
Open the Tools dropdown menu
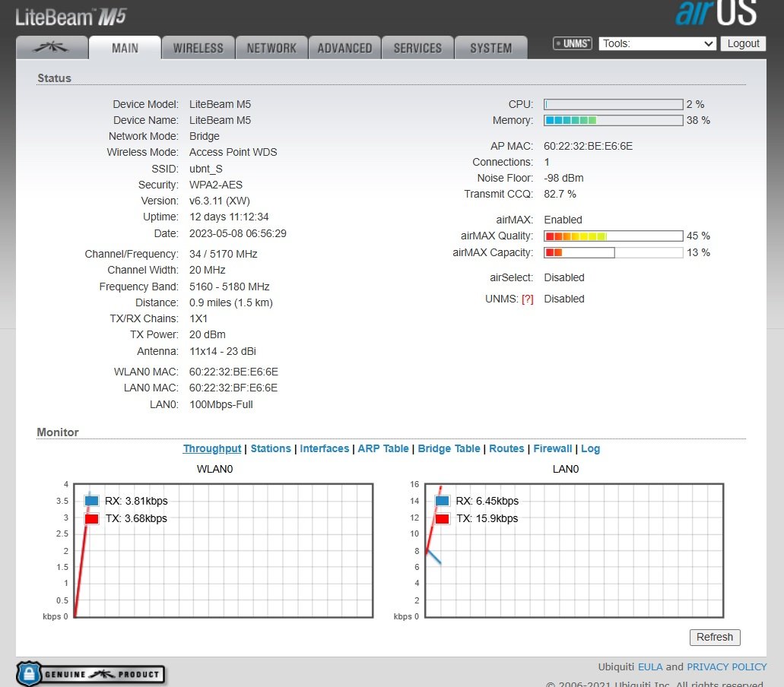pos(657,44)
